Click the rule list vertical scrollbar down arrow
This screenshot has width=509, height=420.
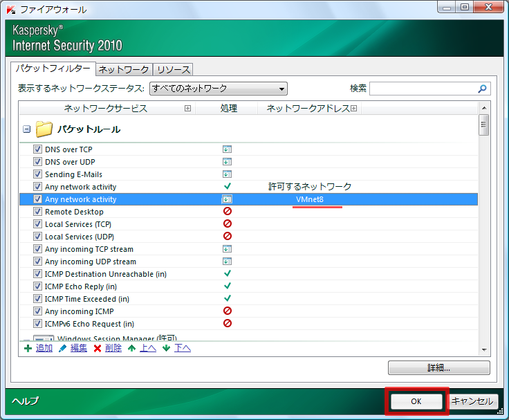coord(484,350)
